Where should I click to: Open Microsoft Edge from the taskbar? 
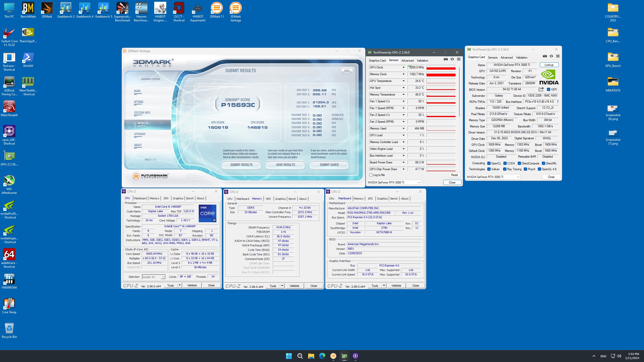click(x=322, y=356)
